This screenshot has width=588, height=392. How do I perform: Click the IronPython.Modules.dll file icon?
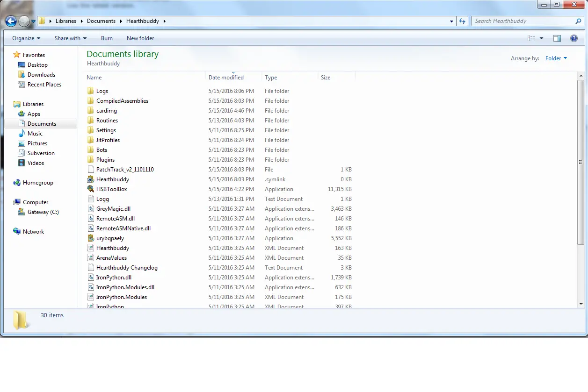pos(91,287)
